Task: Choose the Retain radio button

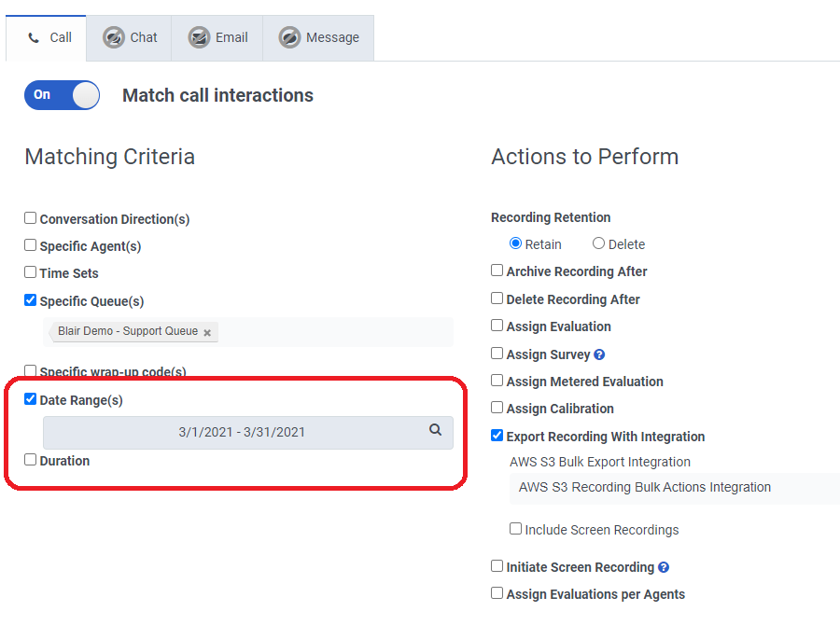Action: (x=515, y=243)
